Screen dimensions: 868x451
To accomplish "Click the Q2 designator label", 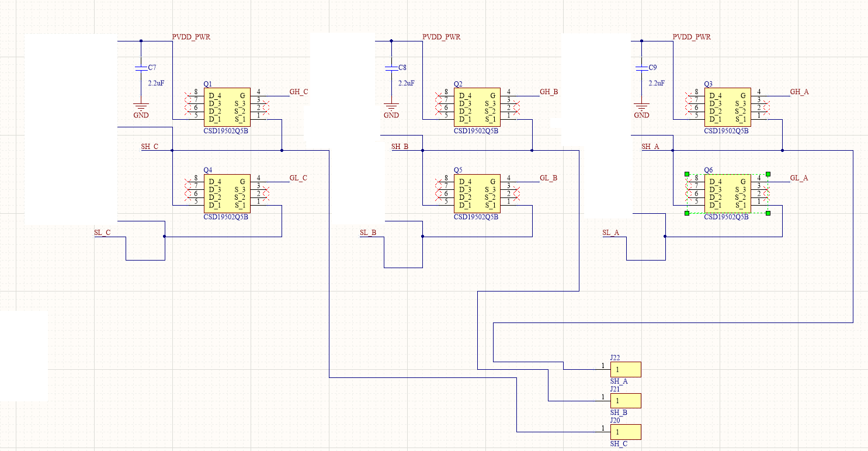I will click(458, 84).
